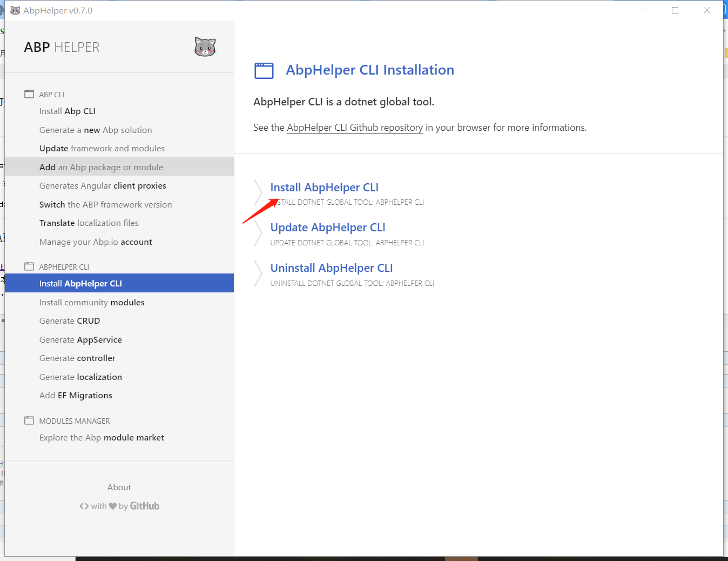Open Generate AppService page
The width and height of the screenshot is (728, 561).
tap(119, 339)
